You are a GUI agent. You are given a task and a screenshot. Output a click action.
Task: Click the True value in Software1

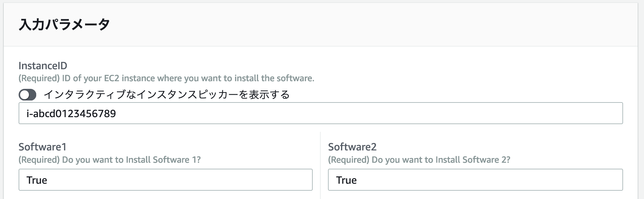[37, 180]
